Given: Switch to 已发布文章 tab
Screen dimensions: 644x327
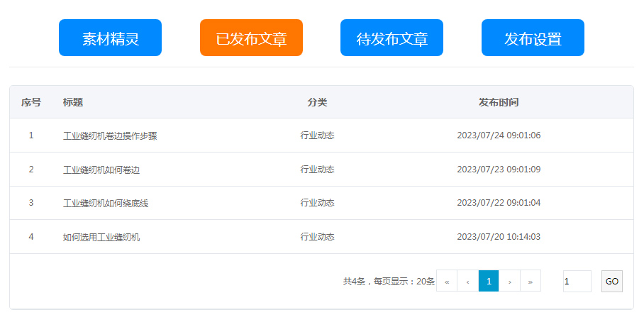Looking at the screenshot, I should pyautogui.click(x=251, y=38).
